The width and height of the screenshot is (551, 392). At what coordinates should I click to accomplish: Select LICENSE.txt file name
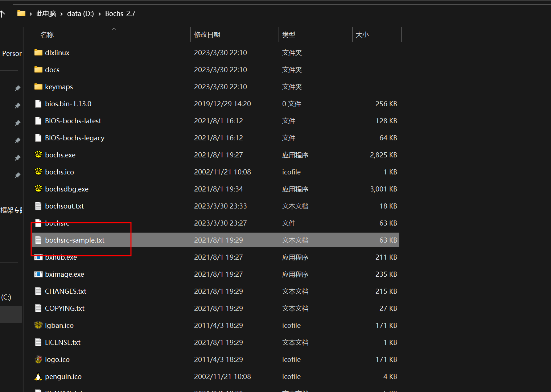click(x=63, y=342)
